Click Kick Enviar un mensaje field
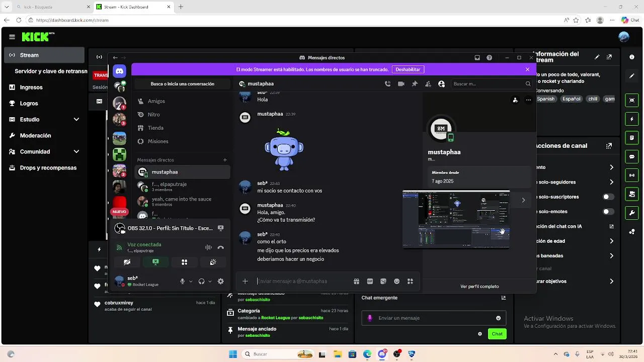The width and height of the screenshot is (644, 362). [434, 318]
